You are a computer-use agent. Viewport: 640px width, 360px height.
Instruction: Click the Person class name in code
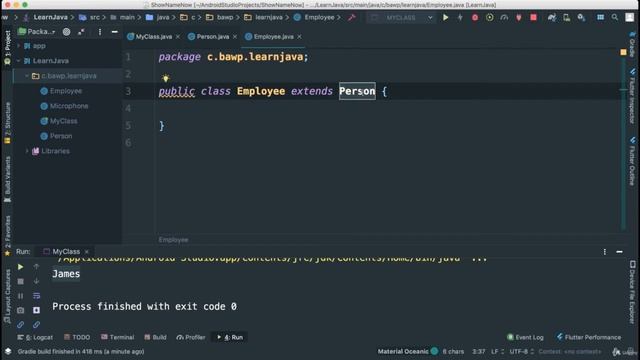(x=357, y=91)
